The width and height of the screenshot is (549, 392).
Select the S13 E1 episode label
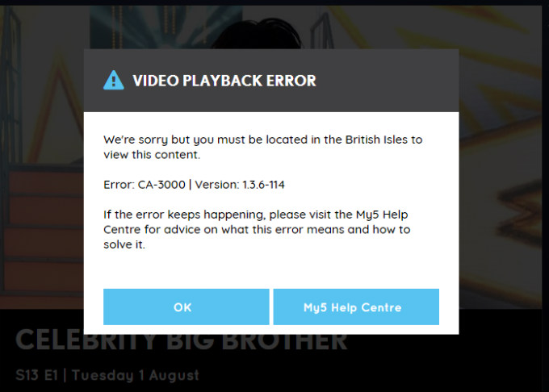36,375
